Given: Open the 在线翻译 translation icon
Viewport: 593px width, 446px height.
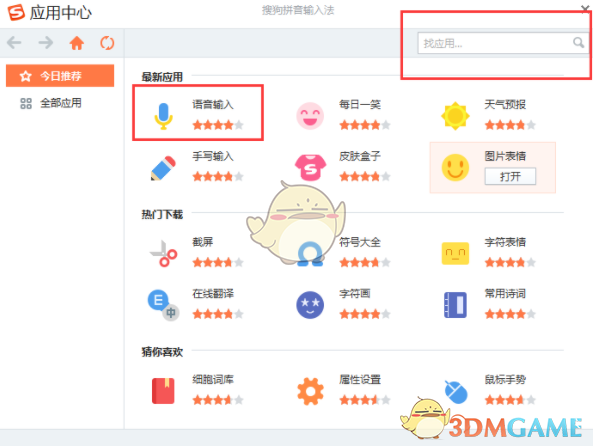Looking at the screenshot, I should [163, 305].
